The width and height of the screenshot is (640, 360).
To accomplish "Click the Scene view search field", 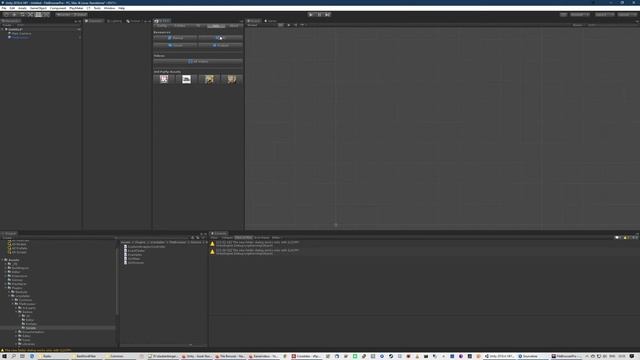I will pyautogui.click(x=612, y=25).
